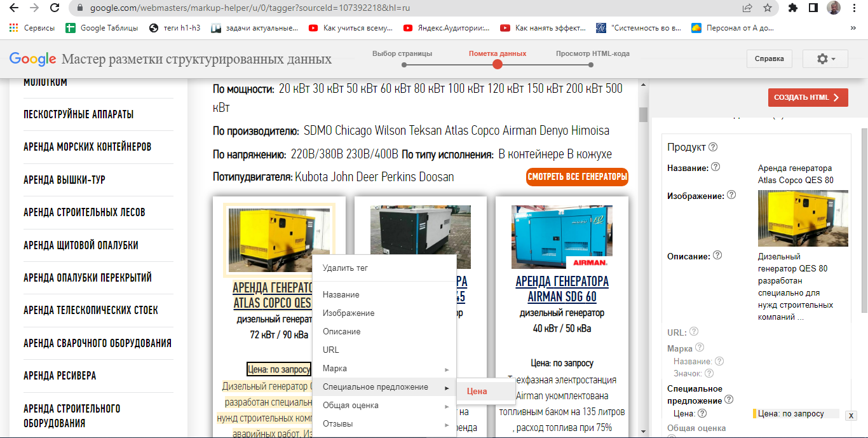Bookmark page with star icon
Screen dimensions: 868x438
[768, 8]
